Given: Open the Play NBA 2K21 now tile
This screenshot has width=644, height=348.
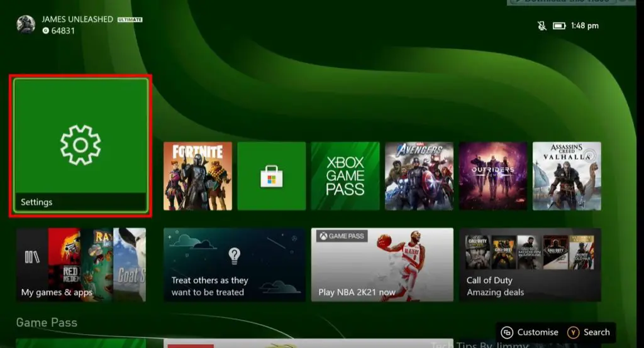Looking at the screenshot, I should coord(382,264).
